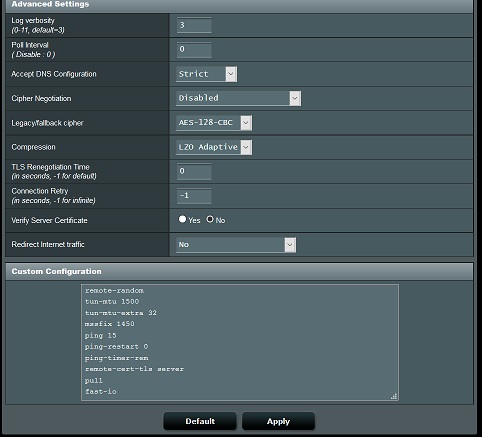Open the Compression LZO Adaptive dropdown
482x437 pixels.
214,147
